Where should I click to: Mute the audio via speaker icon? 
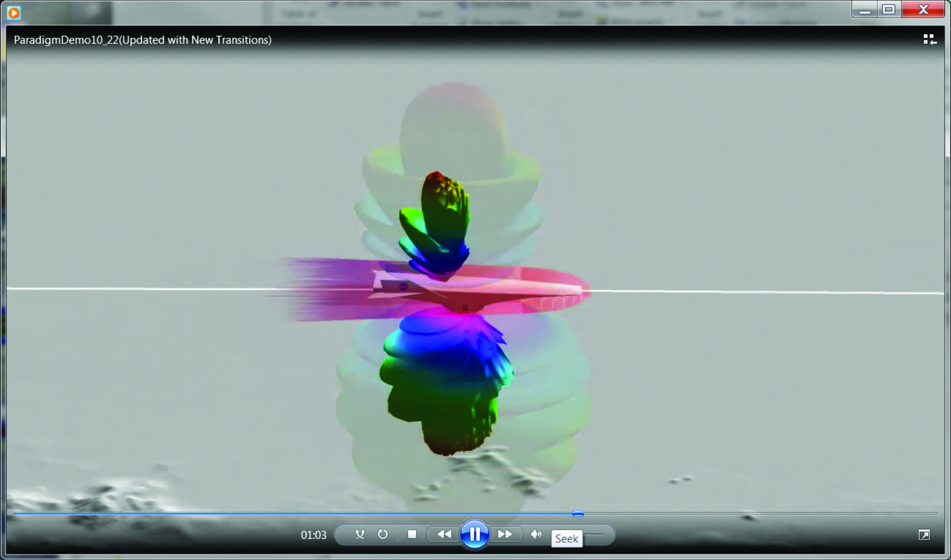[x=536, y=534]
